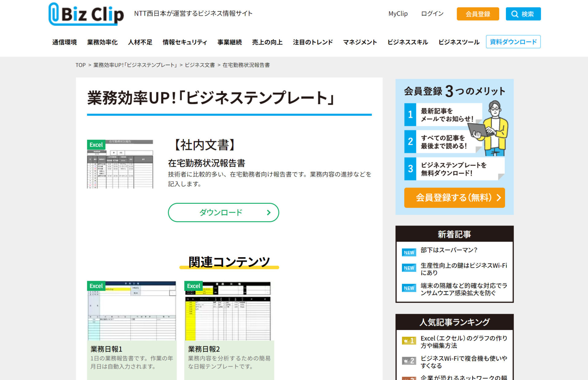Click the MyClip header option
Viewport: 588px width, 380px height.
tap(398, 14)
